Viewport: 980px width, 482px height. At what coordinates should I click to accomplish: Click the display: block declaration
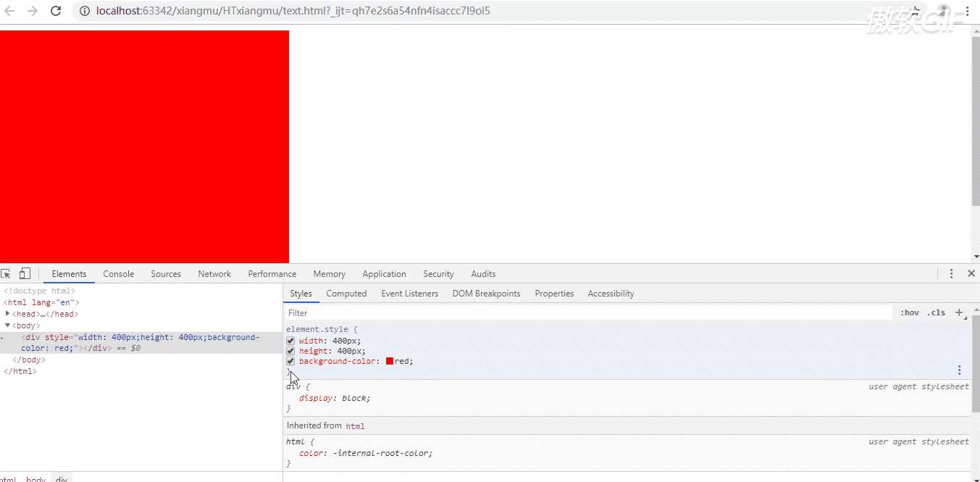[335, 398]
